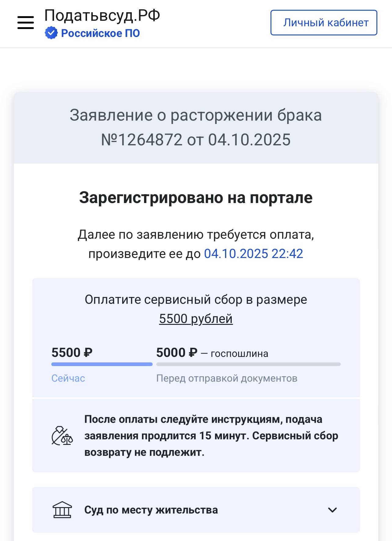Click the gavel and scales icon
Viewport: 392px width, 541px height.
point(62,436)
